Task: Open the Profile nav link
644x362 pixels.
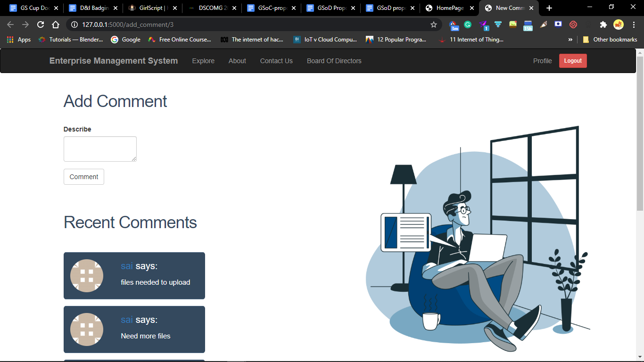Action: pyautogui.click(x=543, y=61)
